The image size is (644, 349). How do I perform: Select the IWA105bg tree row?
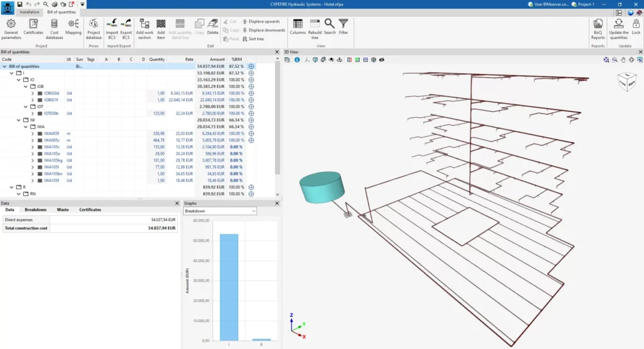127,160
